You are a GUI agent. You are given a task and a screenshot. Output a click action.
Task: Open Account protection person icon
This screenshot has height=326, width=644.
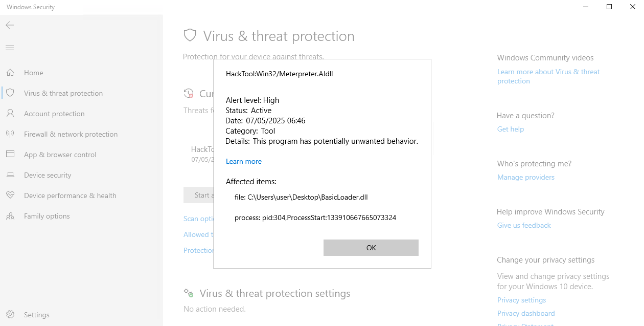coord(10,114)
